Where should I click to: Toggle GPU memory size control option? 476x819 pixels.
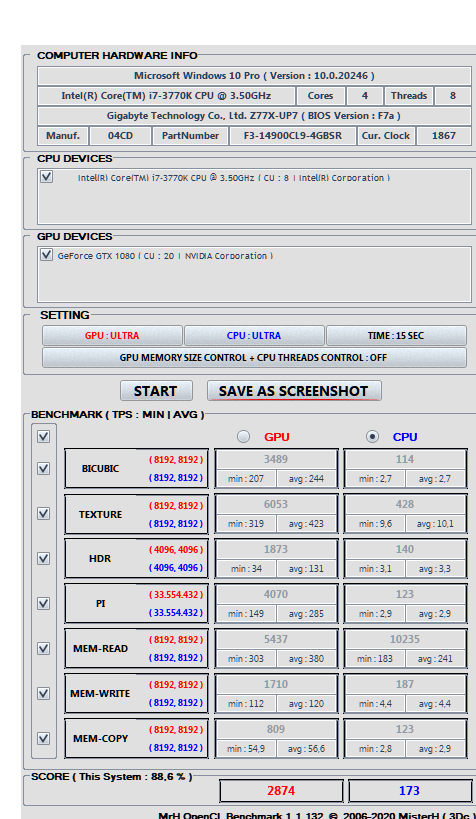254,358
